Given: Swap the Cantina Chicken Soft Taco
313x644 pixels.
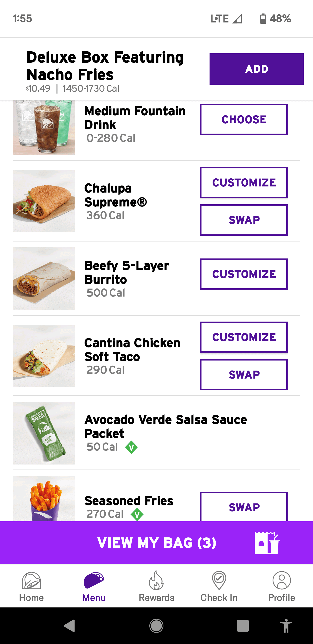Looking at the screenshot, I should 244,374.
